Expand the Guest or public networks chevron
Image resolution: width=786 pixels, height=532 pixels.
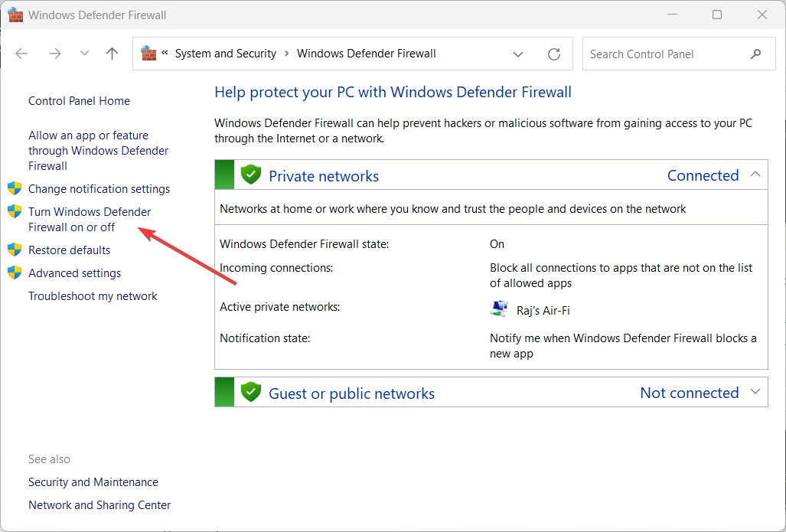click(x=755, y=392)
